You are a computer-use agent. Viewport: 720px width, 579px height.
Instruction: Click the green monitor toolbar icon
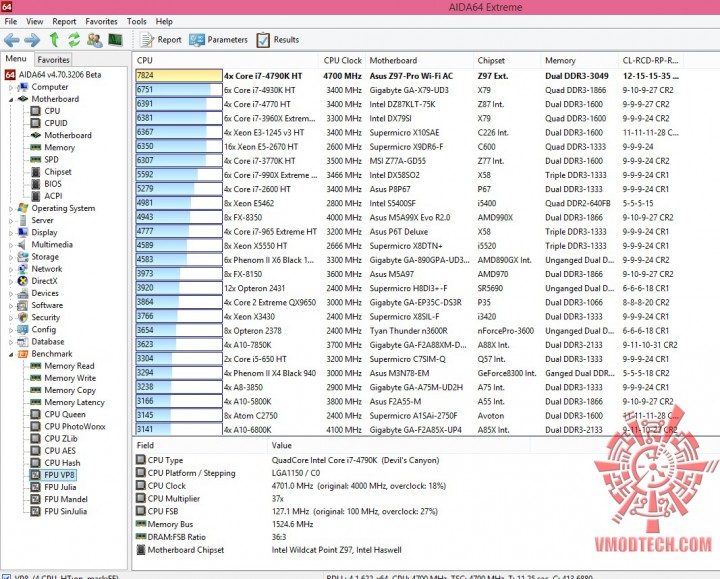pyautogui.click(x=115, y=40)
